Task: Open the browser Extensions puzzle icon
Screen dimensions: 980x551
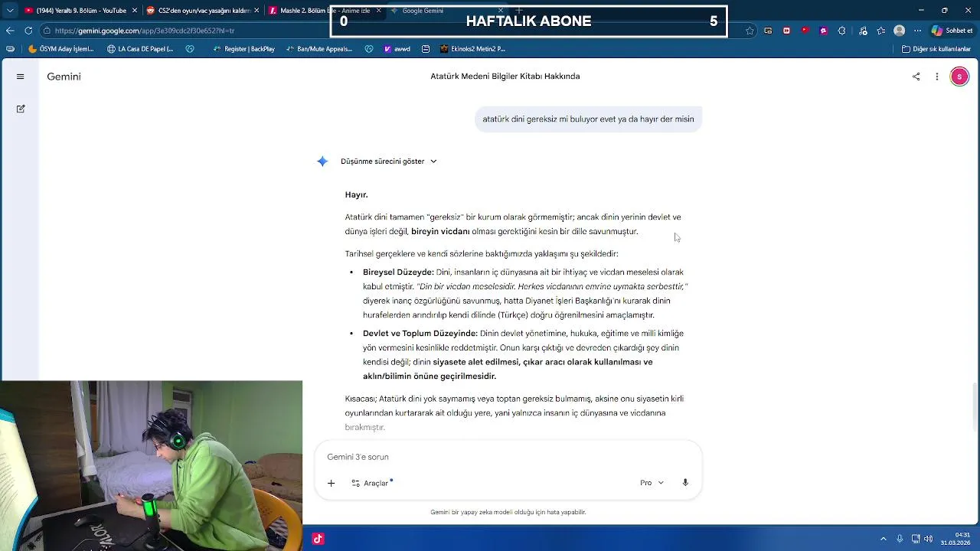Action: (x=842, y=31)
